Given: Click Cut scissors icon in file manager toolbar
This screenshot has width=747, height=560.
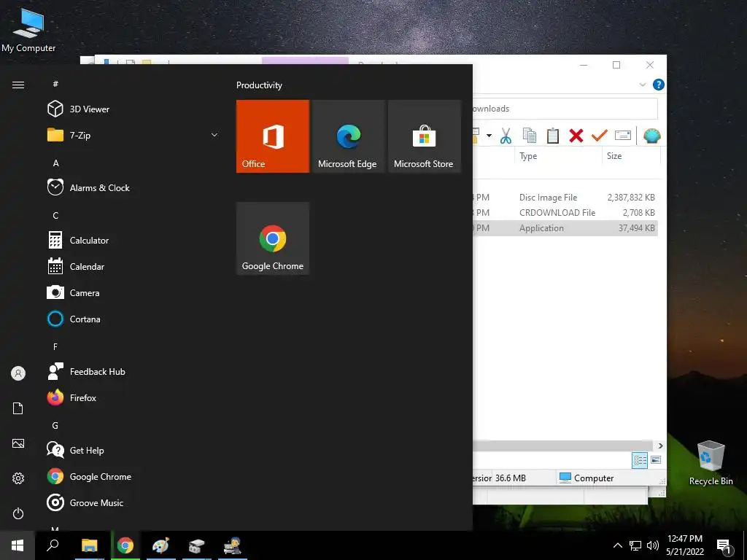Looking at the screenshot, I should [506, 136].
